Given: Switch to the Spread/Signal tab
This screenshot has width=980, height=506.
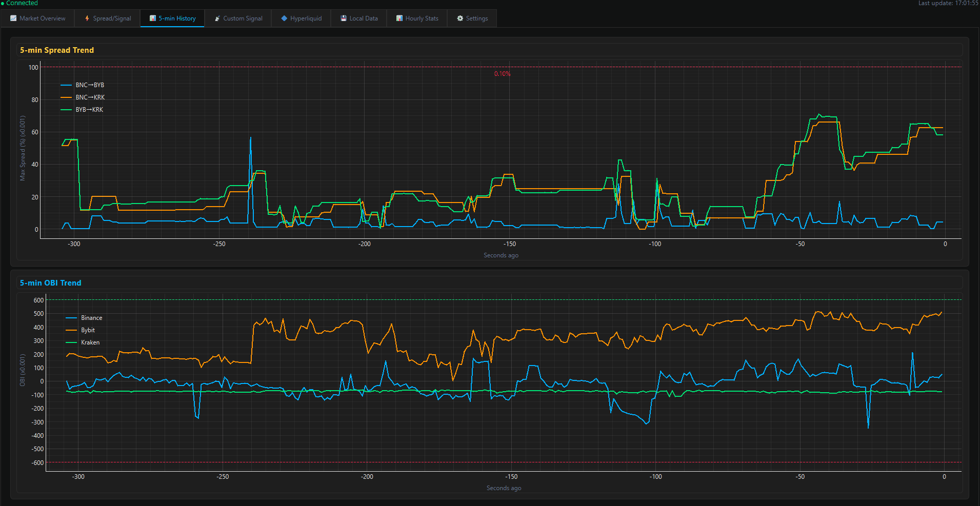Looking at the screenshot, I should [108, 18].
